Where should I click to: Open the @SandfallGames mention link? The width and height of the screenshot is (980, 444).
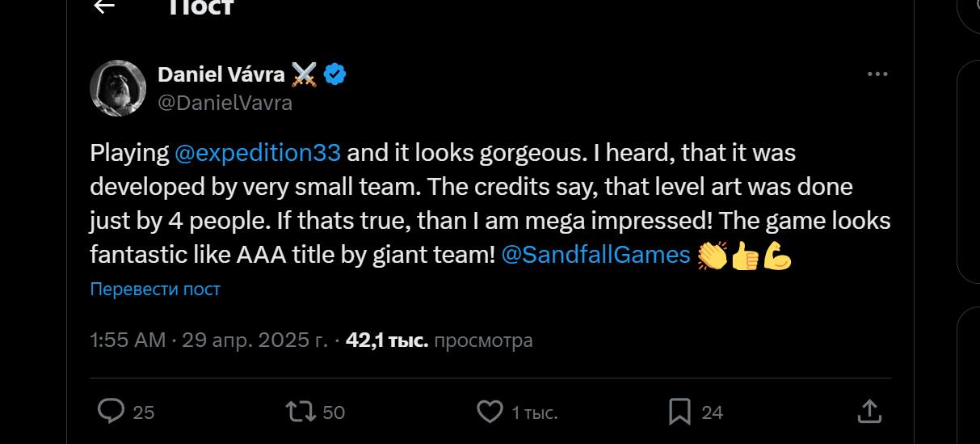[x=595, y=255]
